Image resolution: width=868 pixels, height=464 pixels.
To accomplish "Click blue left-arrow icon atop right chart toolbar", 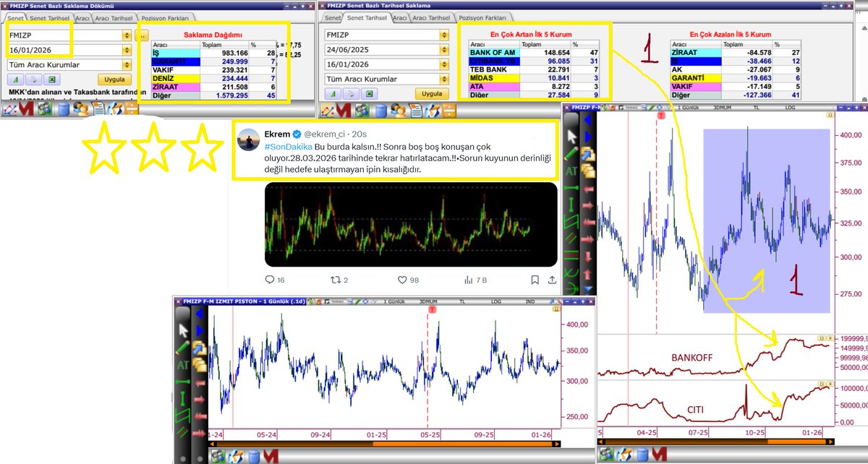I will tap(587, 120).
